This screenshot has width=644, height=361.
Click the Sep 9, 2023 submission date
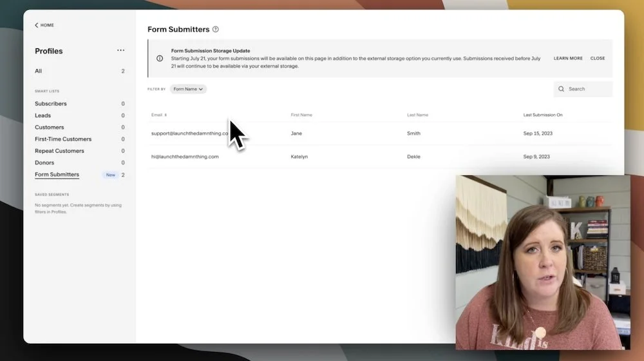536,157
